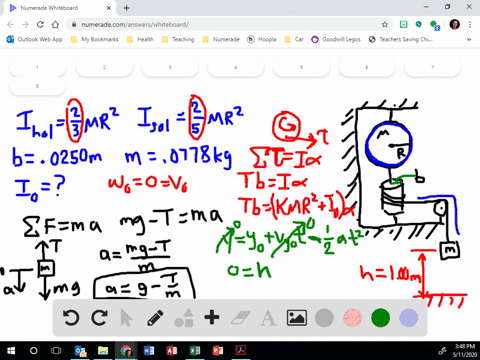Click the phone extension icon

pyautogui.click(x=419, y=24)
